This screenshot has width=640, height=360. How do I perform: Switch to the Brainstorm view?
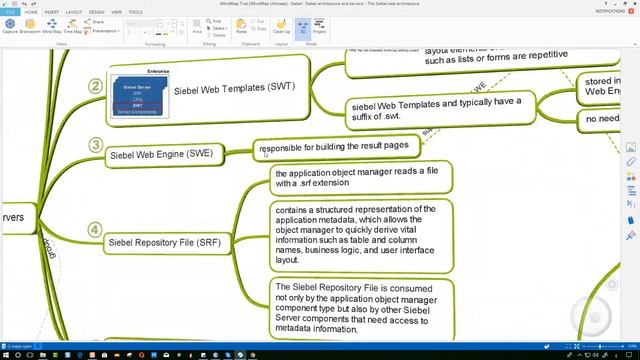[x=30, y=26]
